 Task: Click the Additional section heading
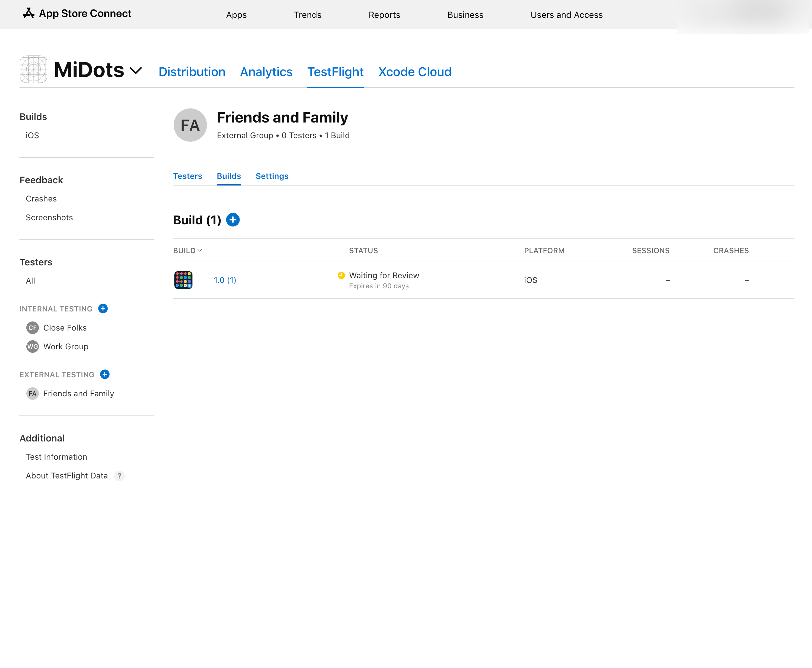pos(42,438)
